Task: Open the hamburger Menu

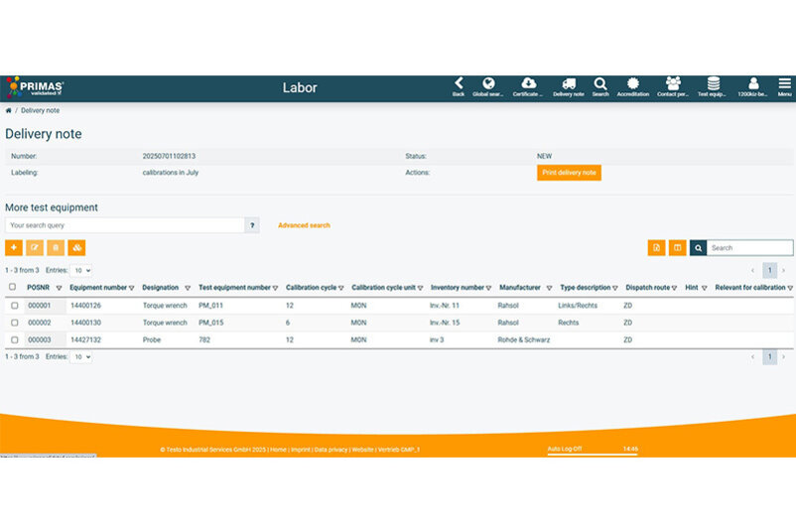Action: (x=784, y=86)
